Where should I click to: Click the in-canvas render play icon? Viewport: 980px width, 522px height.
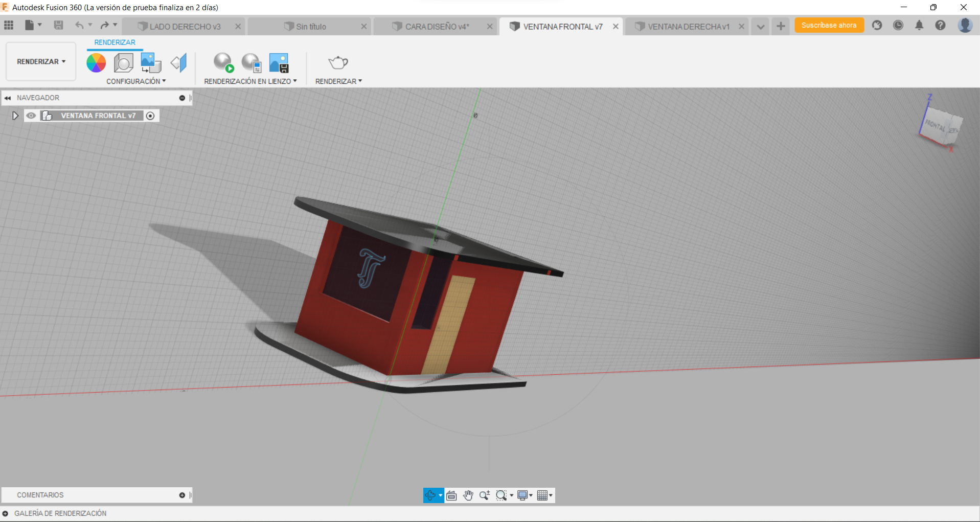(223, 62)
